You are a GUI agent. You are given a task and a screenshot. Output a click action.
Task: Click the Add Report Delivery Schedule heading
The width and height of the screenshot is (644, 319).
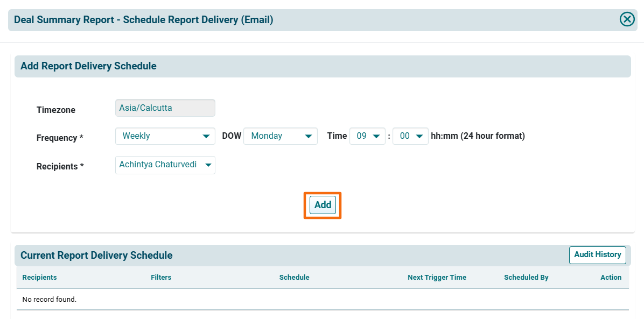click(x=88, y=66)
